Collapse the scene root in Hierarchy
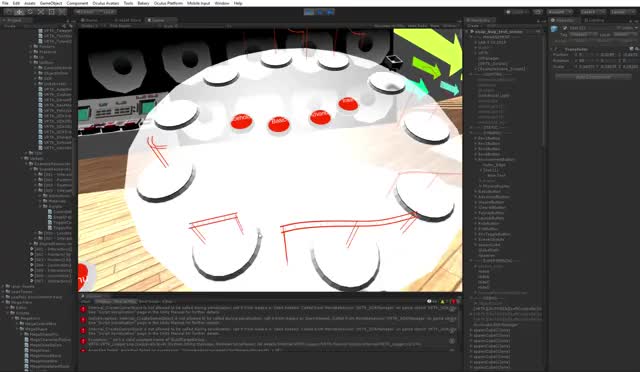640x372 pixels. (468, 31)
